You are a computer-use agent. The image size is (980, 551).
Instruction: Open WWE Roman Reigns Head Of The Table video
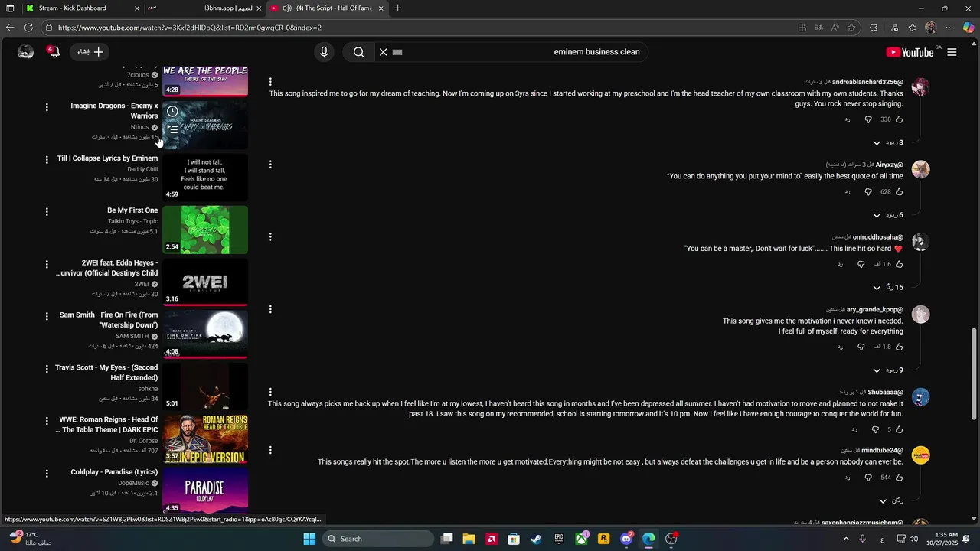pyautogui.click(x=107, y=425)
